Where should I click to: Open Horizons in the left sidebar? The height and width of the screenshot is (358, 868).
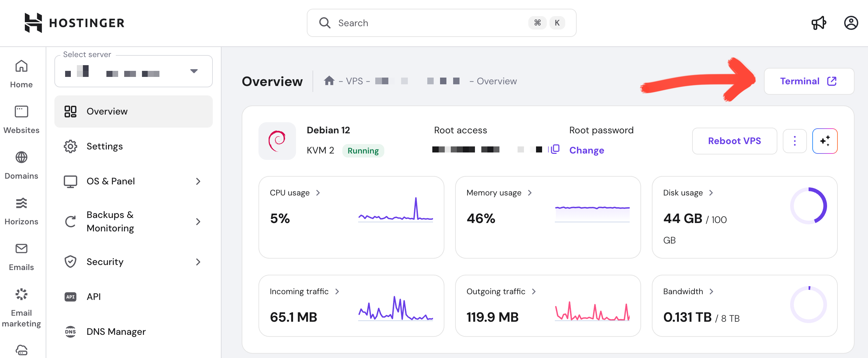21,211
